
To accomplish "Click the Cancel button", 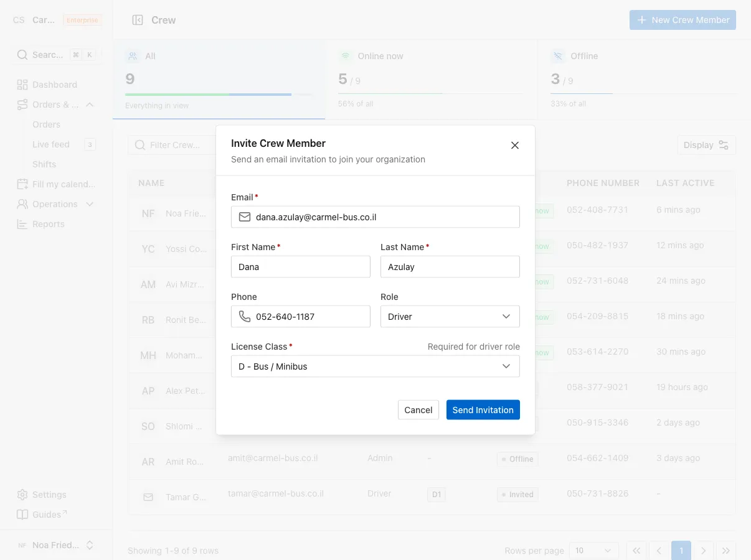I will [418, 410].
